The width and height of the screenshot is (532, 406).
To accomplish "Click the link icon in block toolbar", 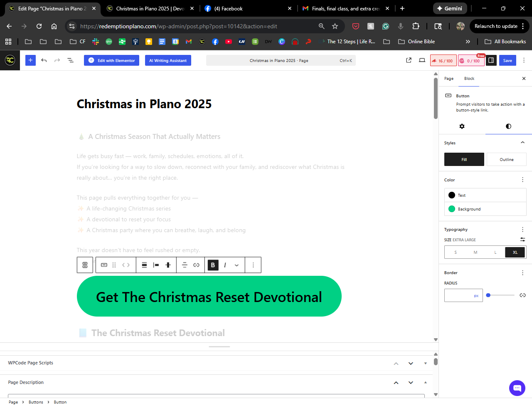I will click(196, 265).
